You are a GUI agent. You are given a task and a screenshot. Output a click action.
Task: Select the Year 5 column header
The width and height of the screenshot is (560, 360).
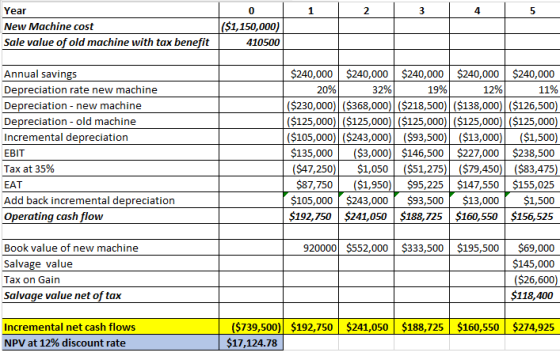pyautogui.click(x=532, y=11)
